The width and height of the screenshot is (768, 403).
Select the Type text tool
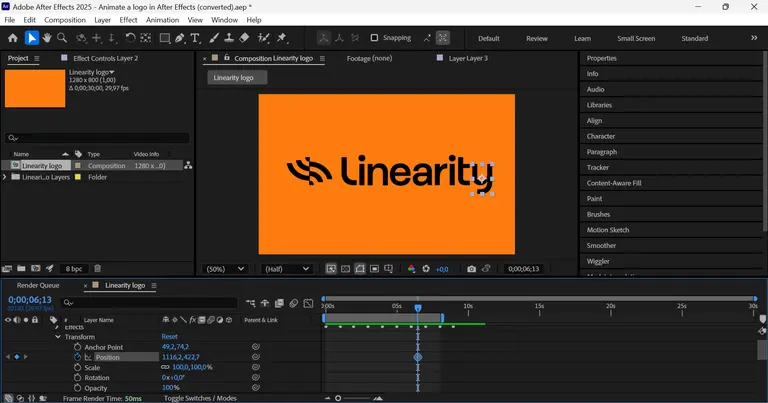195,38
